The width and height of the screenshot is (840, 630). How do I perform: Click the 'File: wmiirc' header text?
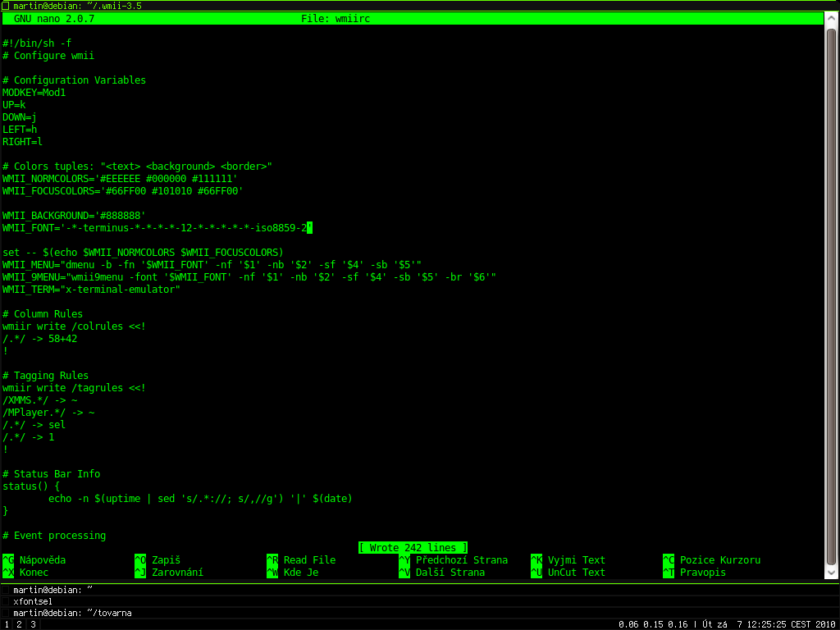tap(336, 19)
